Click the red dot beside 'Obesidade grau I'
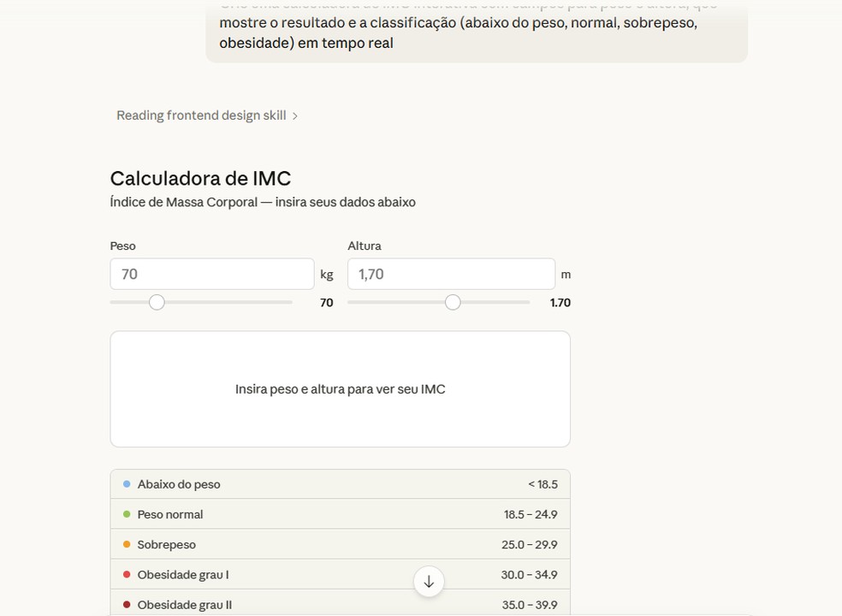Viewport: 842px width, 616px height. click(127, 575)
